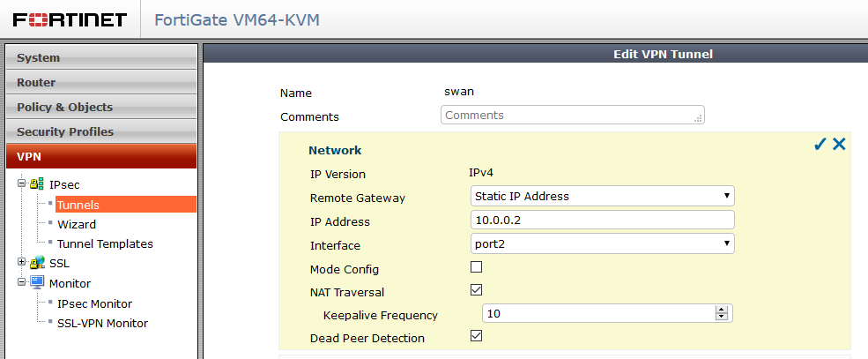The image size is (868, 359).
Task: Uncheck the NAT Traversal checkbox
Action: 476,290
